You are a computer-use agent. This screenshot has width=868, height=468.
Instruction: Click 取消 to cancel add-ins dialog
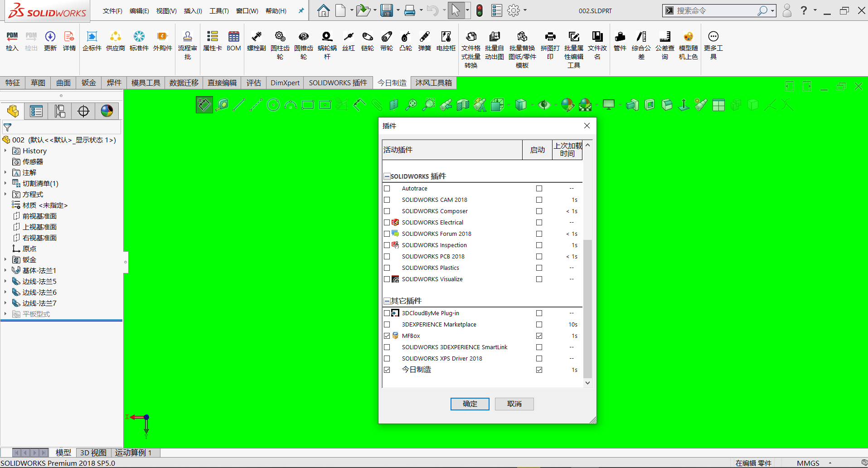(x=514, y=404)
